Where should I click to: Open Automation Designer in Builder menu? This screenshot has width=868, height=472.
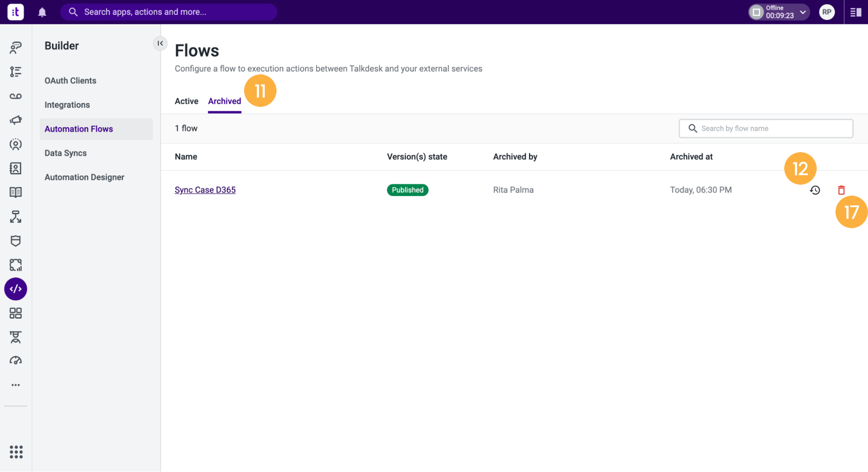[85, 177]
